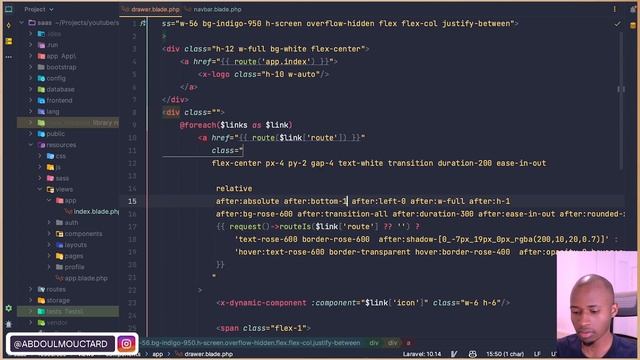Open the Project view dropdown
This screenshot has width=640, height=360.
coord(39,9)
